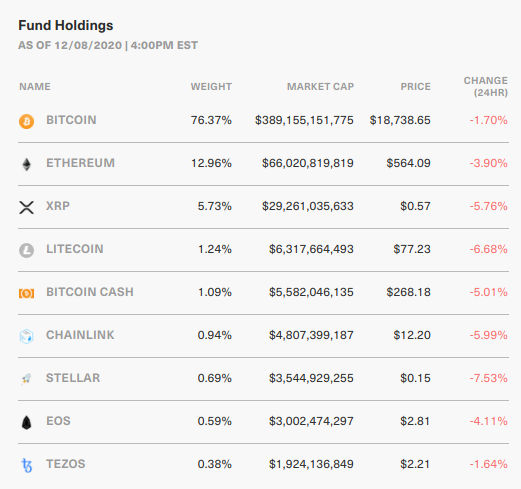Click the -1.70% Bitcoin change
Screen dimensions: 521x489
tap(489, 120)
